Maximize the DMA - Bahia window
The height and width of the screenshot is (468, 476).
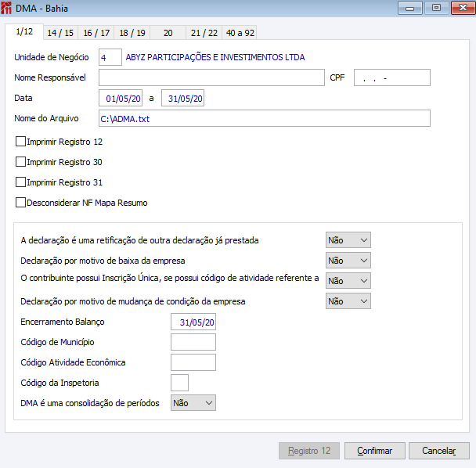click(x=437, y=8)
